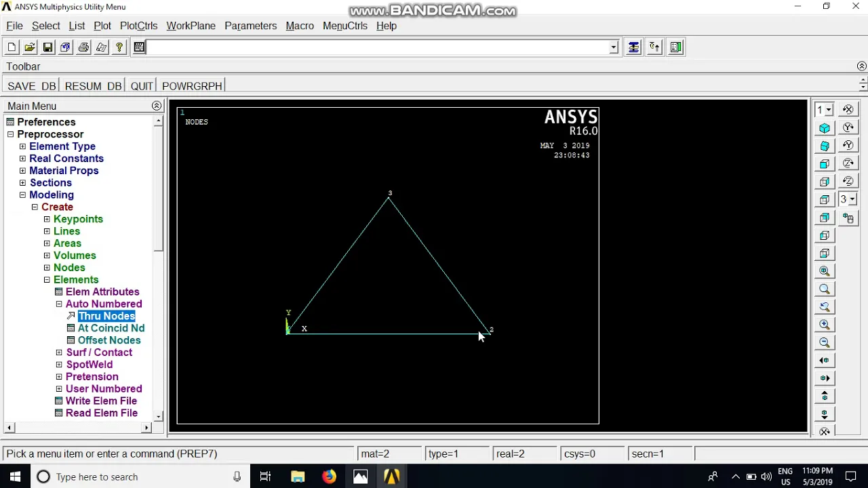This screenshot has width=868, height=488.
Task: Open the PlotCtrls menu
Action: click(x=138, y=26)
